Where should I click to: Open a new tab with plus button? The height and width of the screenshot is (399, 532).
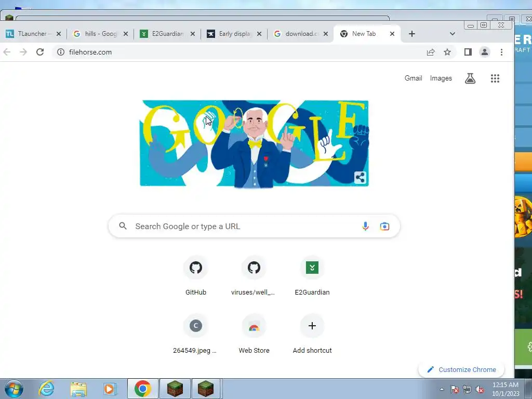click(412, 34)
